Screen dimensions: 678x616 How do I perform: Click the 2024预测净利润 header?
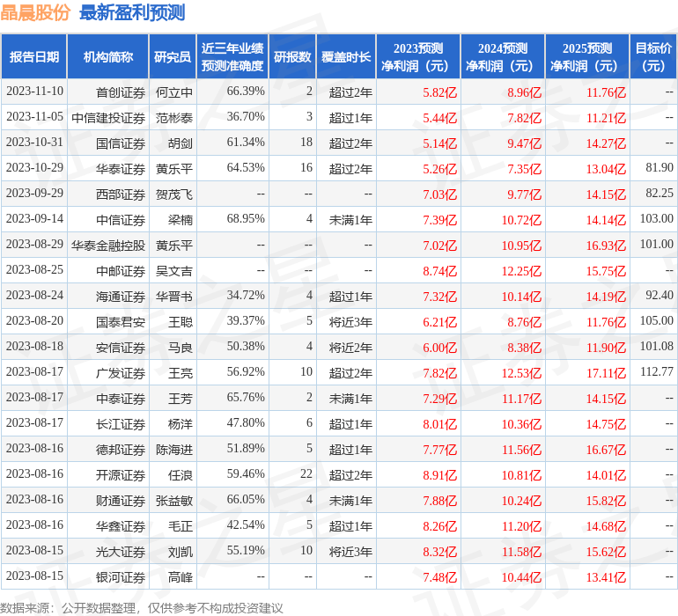click(x=503, y=56)
